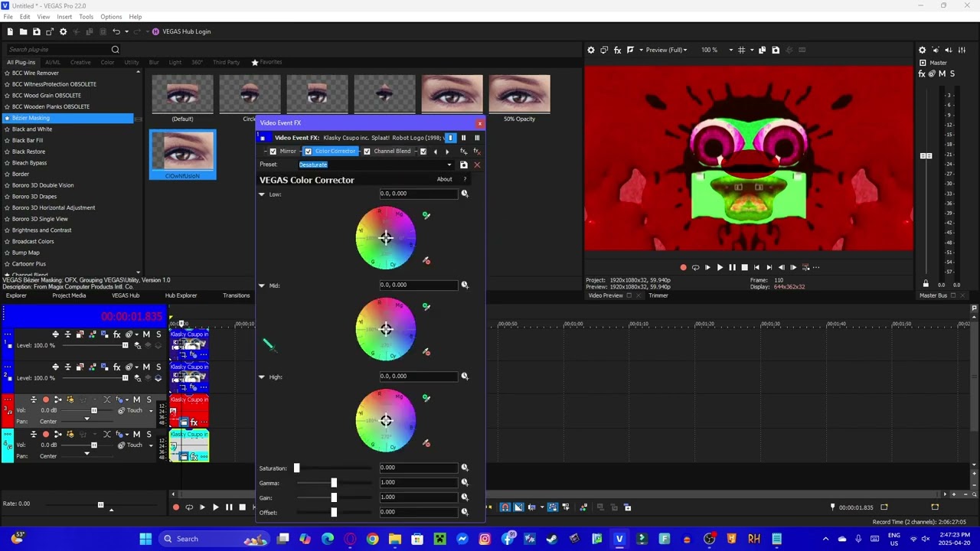Open Windows Start menu

tap(145, 539)
